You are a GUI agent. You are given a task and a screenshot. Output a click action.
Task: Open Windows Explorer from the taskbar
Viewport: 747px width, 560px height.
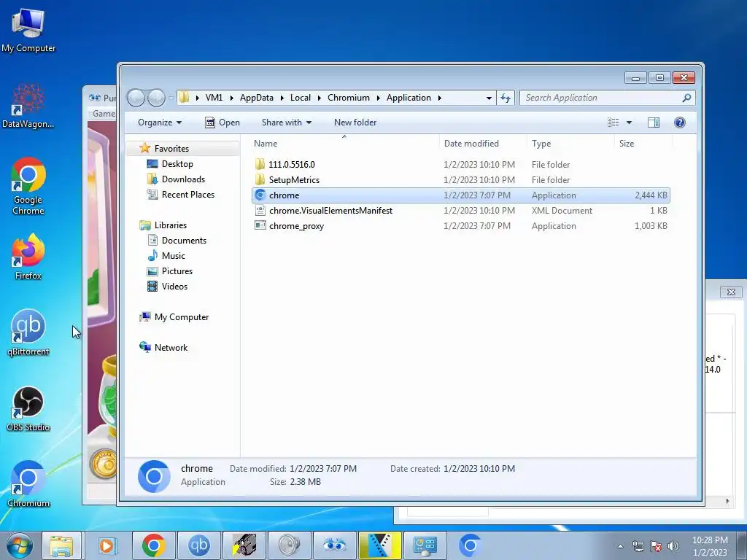[x=62, y=545]
